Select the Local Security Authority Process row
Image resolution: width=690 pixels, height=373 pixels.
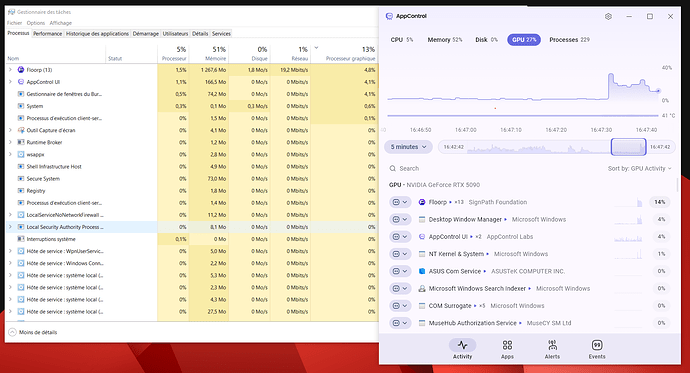pyautogui.click(x=191, y=227)
